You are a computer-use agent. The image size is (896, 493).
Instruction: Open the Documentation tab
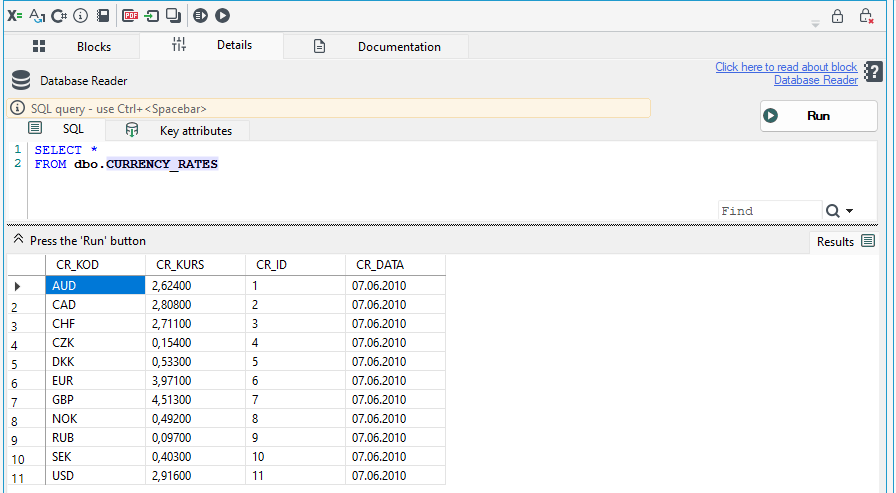click(x=376, y=46)
